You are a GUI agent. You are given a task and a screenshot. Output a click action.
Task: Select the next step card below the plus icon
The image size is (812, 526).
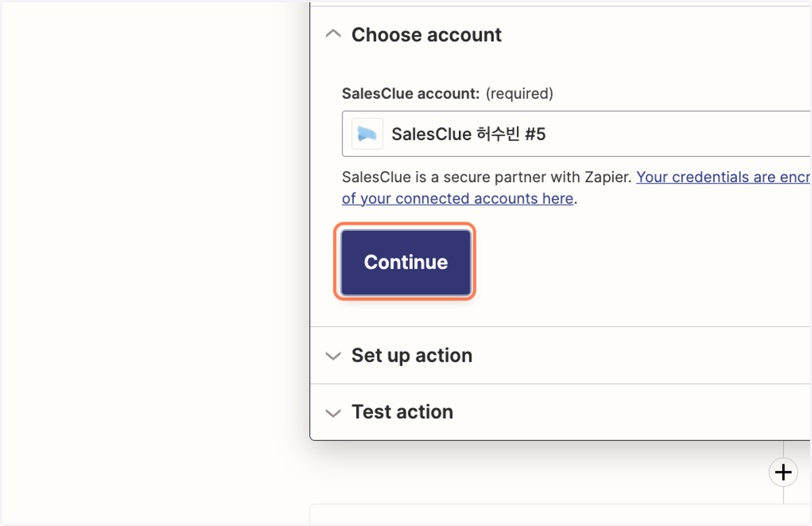tap(560, 513)
